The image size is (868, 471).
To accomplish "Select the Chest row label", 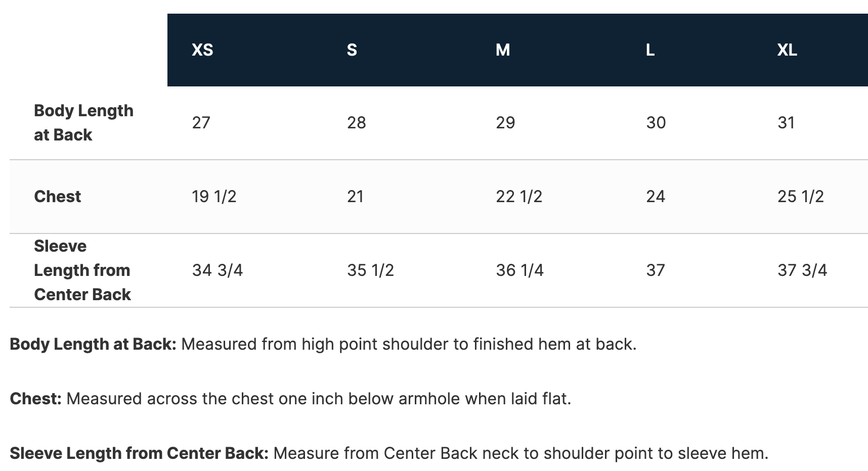I will tap(57, 196).
